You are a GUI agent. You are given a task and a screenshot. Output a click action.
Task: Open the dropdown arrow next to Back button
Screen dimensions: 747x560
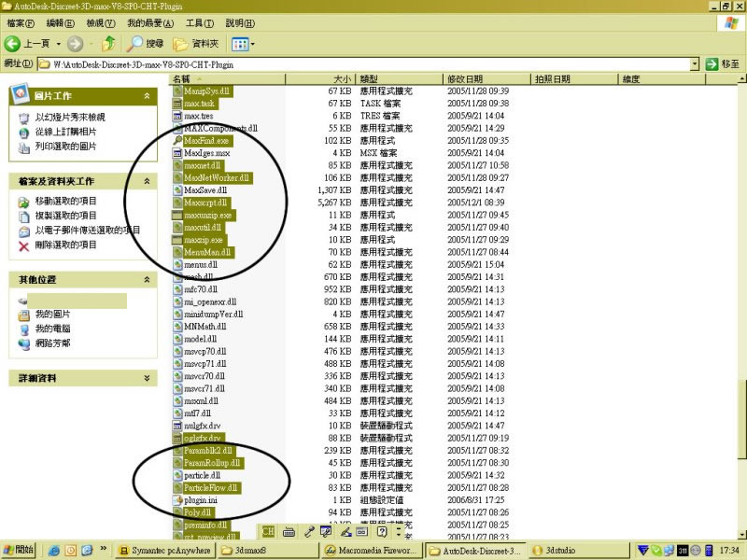tap(59, 44)
